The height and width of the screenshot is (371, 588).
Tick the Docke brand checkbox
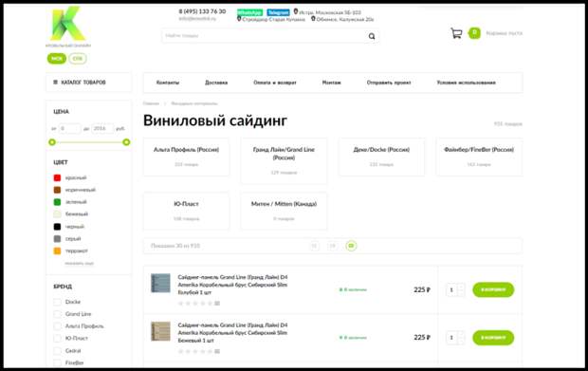click(57, 302)
